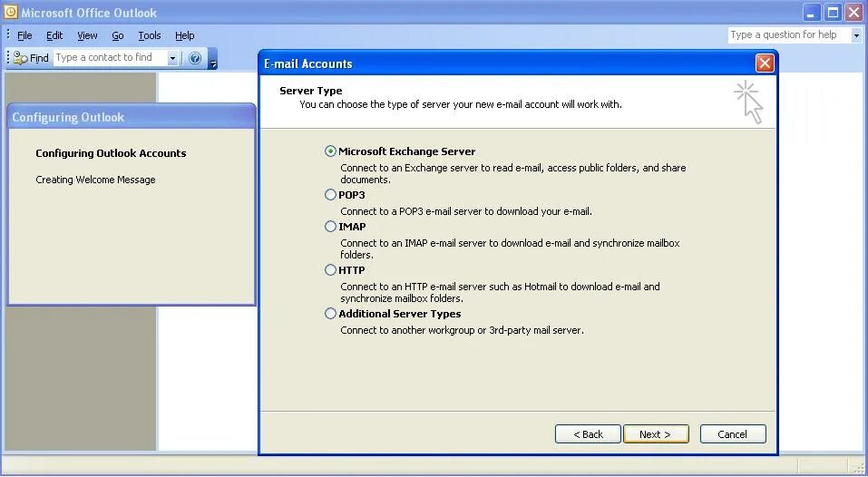Click the Next > button
The image size is (868, 477).
click(656, 434)
